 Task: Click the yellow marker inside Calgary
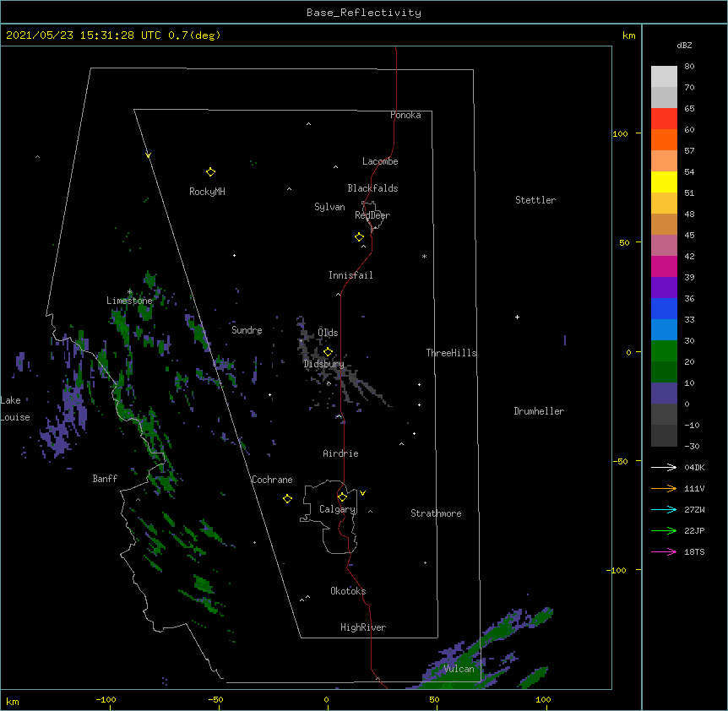342,497
